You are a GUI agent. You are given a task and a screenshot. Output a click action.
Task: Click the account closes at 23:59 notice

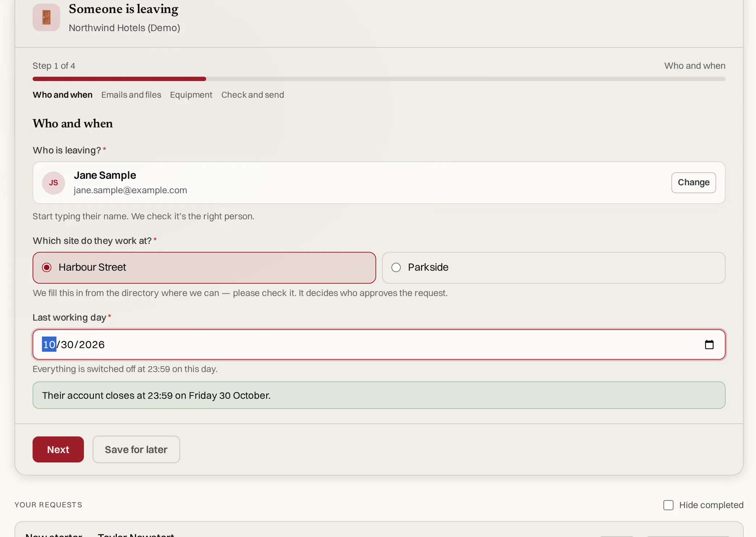[379, 395]
